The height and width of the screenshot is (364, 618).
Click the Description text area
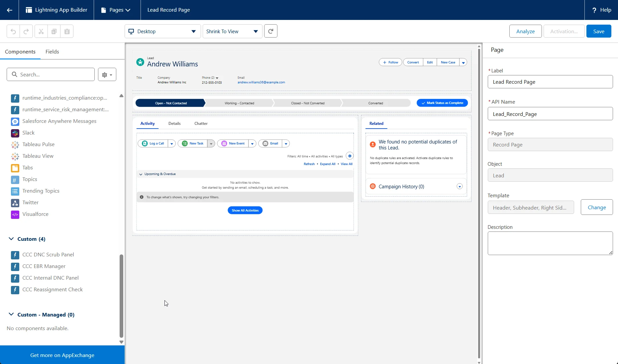point(550,243)
